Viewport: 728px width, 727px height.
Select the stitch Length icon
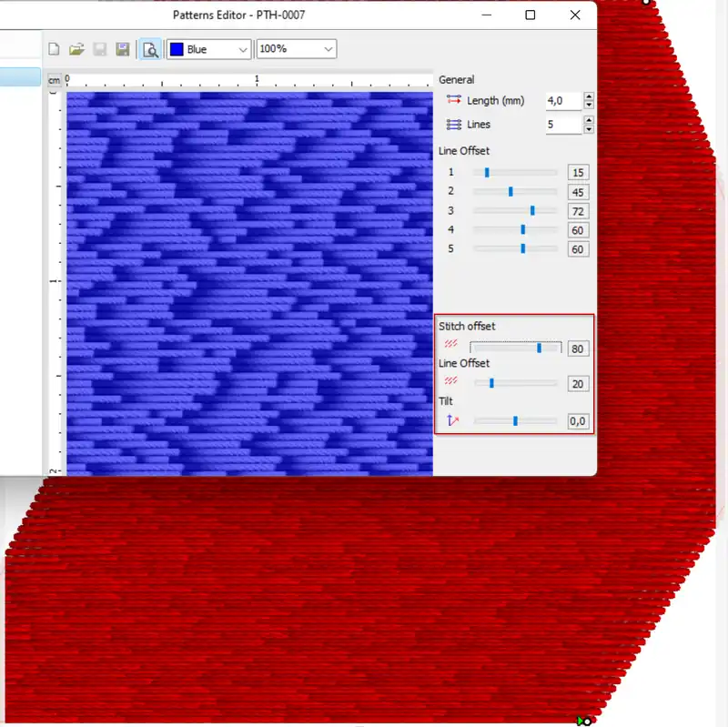coord(454,100)
